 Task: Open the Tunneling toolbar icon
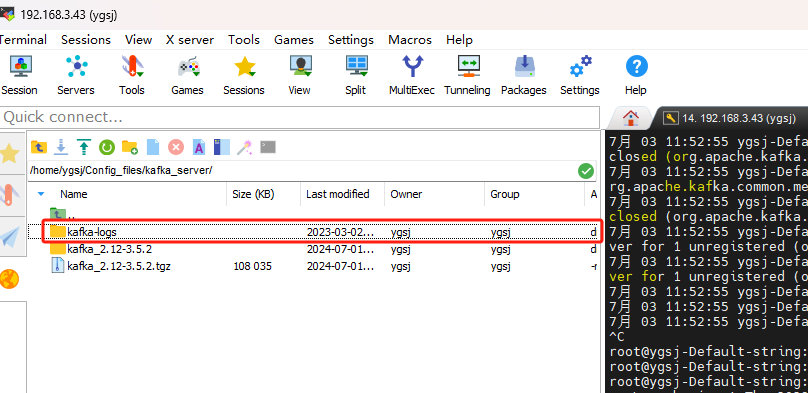467,75
